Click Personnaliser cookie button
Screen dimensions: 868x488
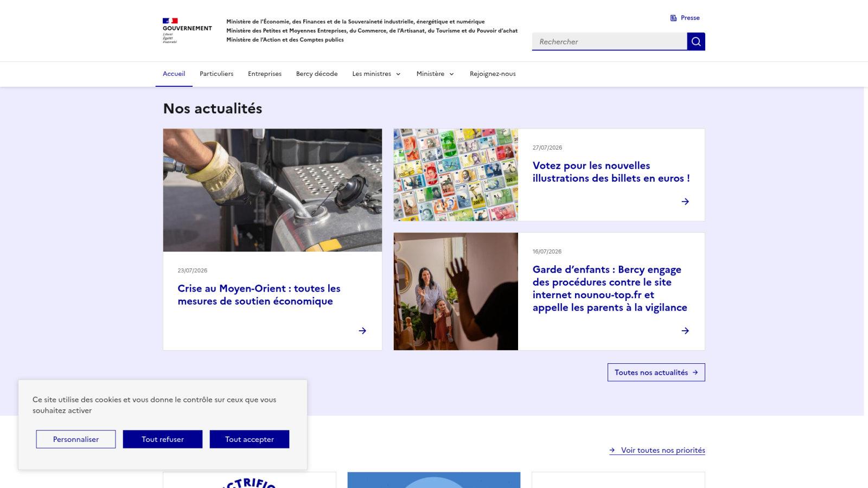tap(76, 439)
